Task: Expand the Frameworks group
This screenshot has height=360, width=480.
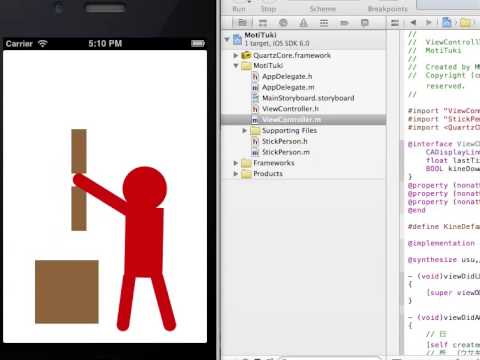Action: point(236,163)
